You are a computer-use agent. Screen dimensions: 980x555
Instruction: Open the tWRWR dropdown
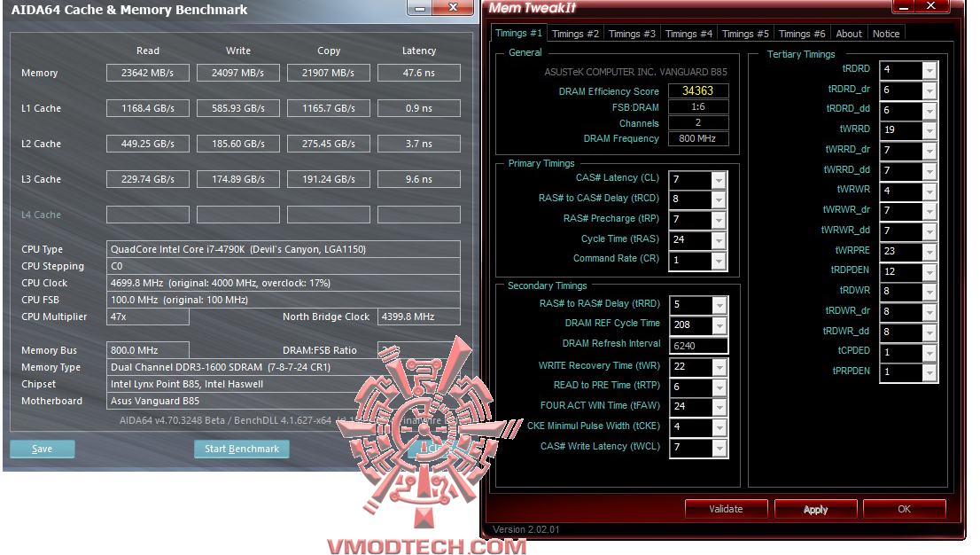[x=930, y=192]
